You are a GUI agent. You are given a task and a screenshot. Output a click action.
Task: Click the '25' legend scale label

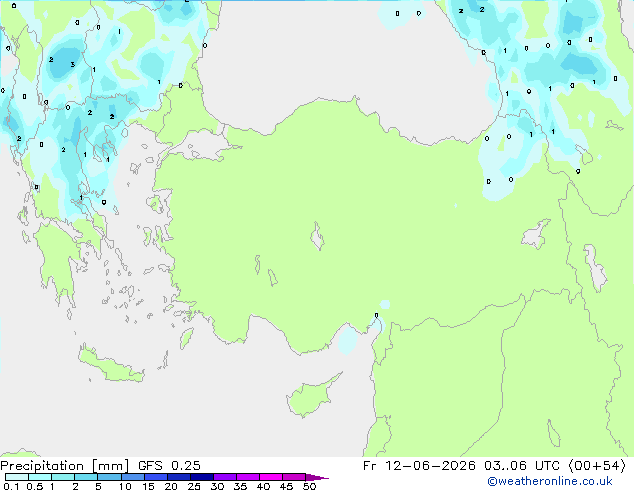pos(194,486)
